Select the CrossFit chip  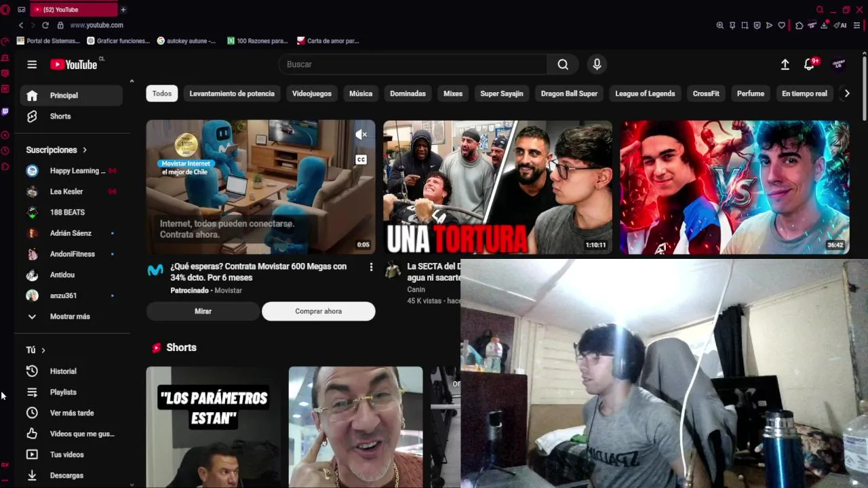706,94
